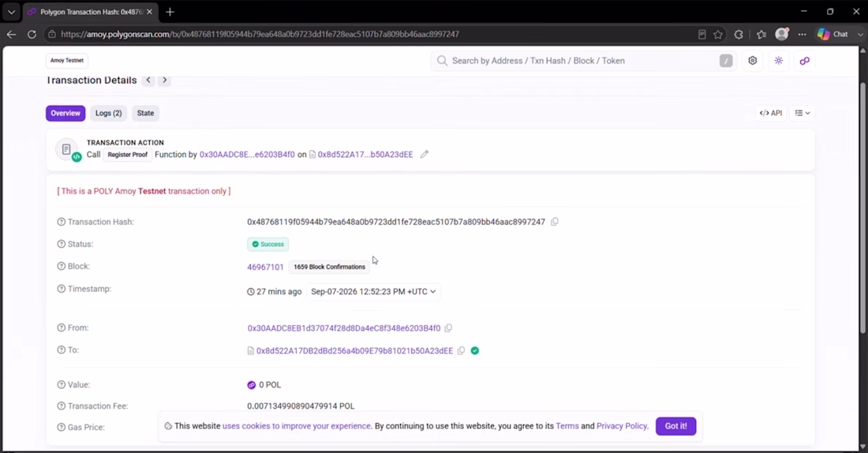The width and height of the screenshot is (868, 453).
Task: Open the uses cookies link
Action: (x=297, y=426)
